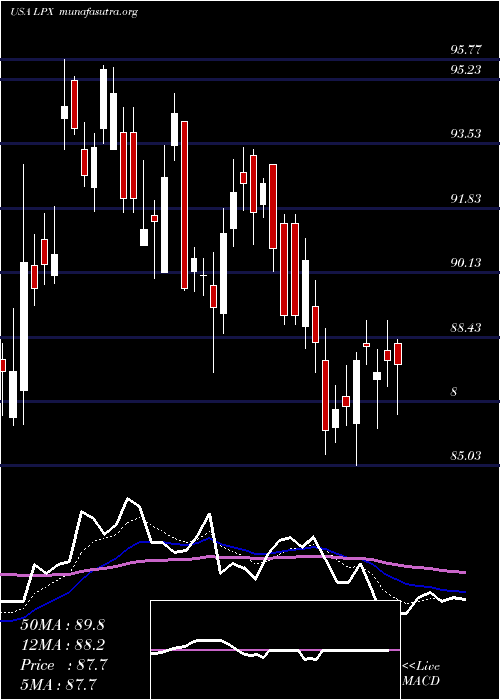Click the 95.23 price level label
This screenshot has height=700, width=500.
coord(466,69)
